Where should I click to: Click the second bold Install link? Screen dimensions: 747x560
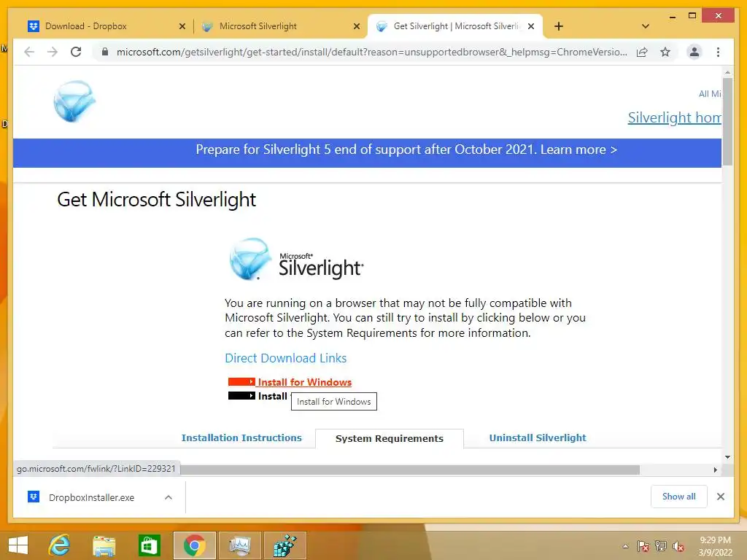click(x=273, y=396)
